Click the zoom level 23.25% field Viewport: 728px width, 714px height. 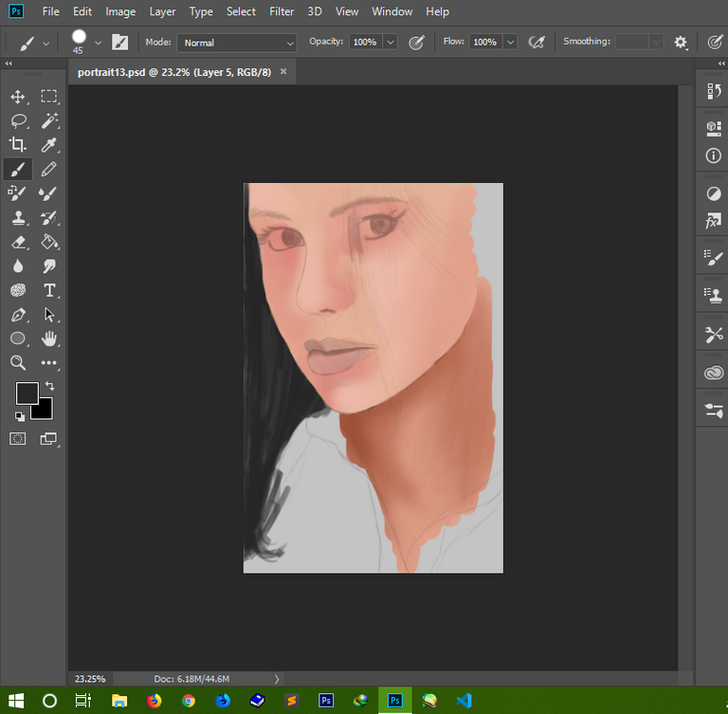point(90,679)
